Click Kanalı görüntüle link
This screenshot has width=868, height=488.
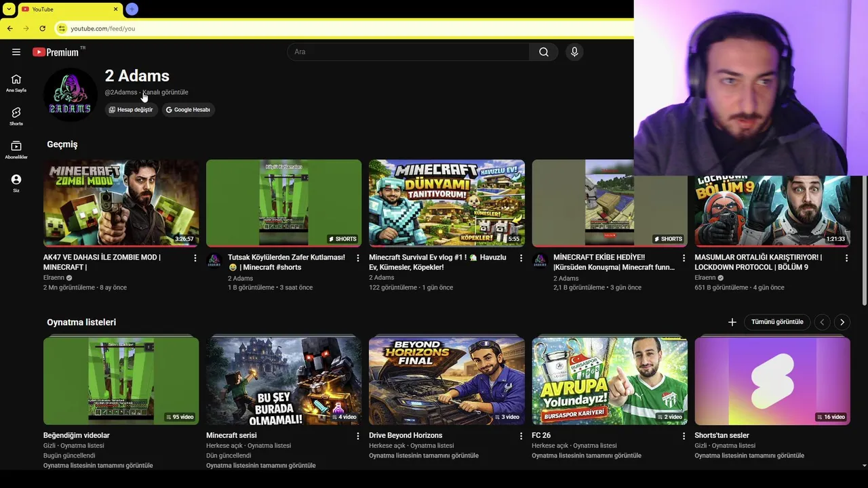pos(165,92)
